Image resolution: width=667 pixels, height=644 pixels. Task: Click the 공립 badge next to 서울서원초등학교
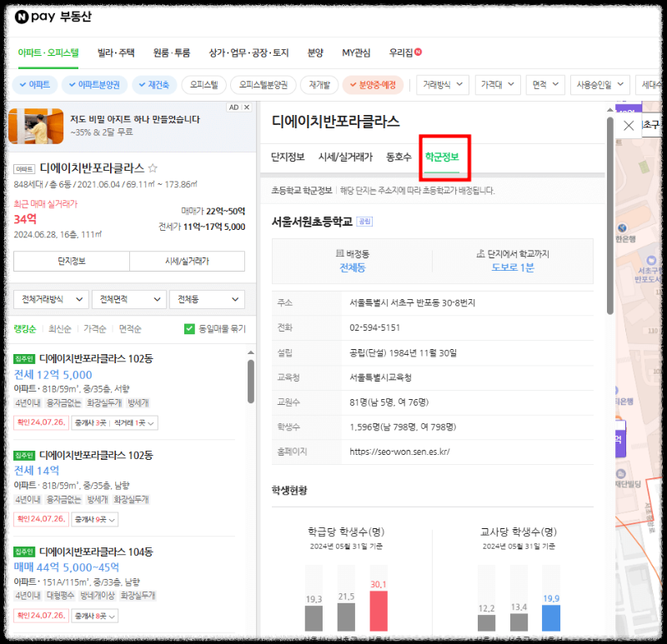click(364, 222)
